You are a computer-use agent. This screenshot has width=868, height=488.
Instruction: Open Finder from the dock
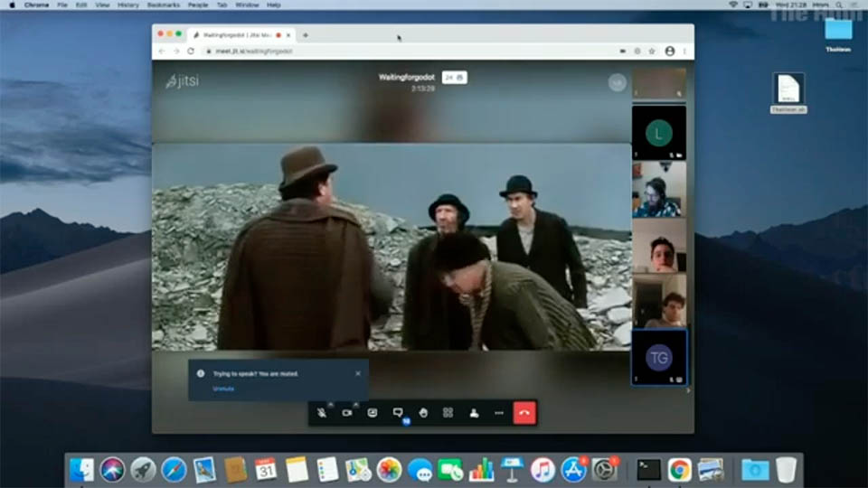click(x=82, y=470)
